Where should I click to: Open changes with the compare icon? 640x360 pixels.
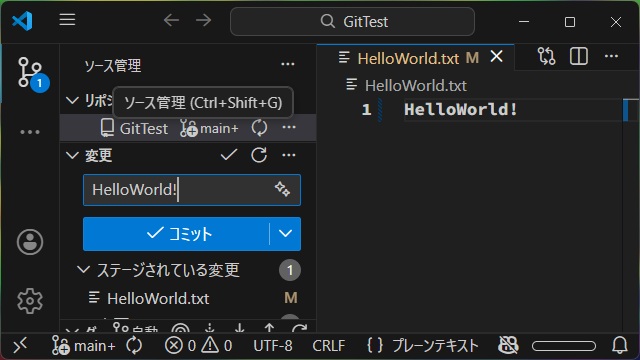[547, 56]
